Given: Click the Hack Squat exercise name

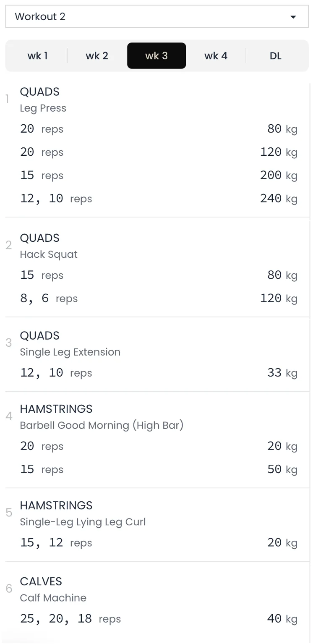Looking at the screenshot, I should 49,254.
